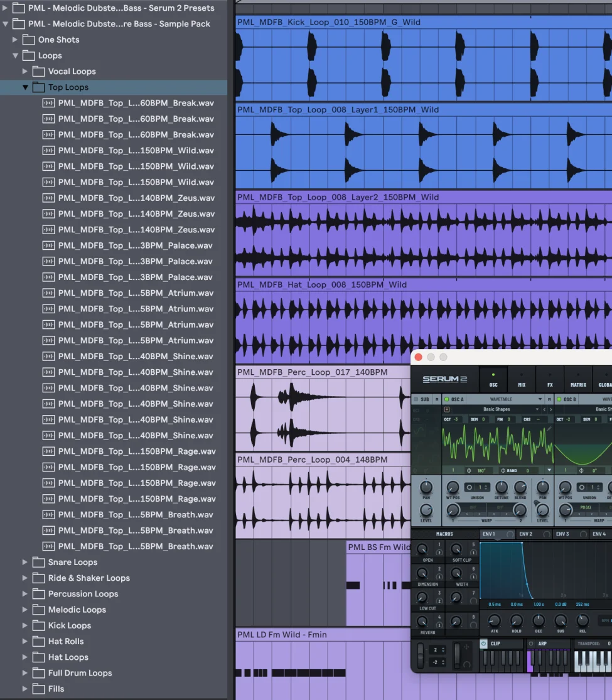
Task: Click the OSC A unison mode circle icon
Action: pyautogui.click(x=470, y=487)
